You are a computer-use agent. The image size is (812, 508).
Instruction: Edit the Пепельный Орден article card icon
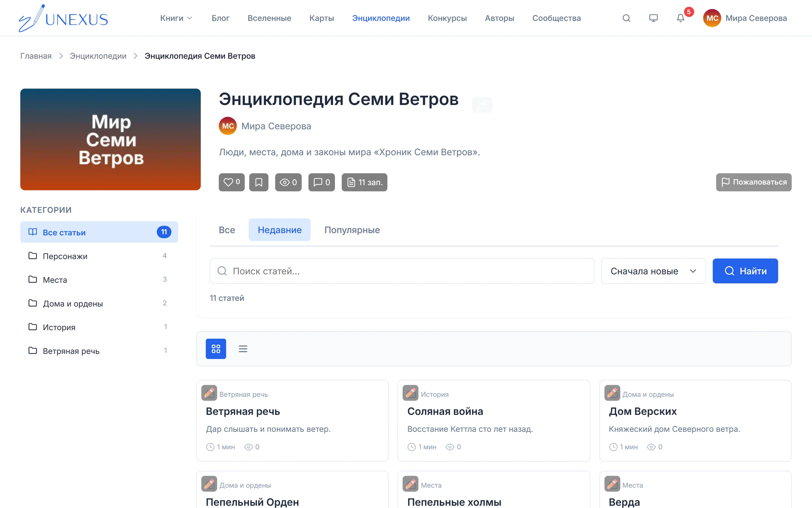coord(209,484)
